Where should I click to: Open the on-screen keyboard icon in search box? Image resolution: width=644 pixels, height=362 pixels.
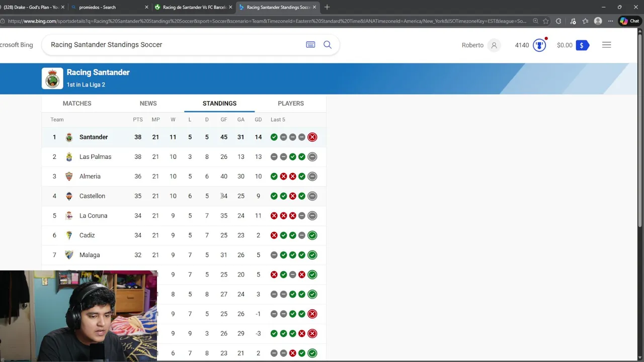tap(310, 45)
